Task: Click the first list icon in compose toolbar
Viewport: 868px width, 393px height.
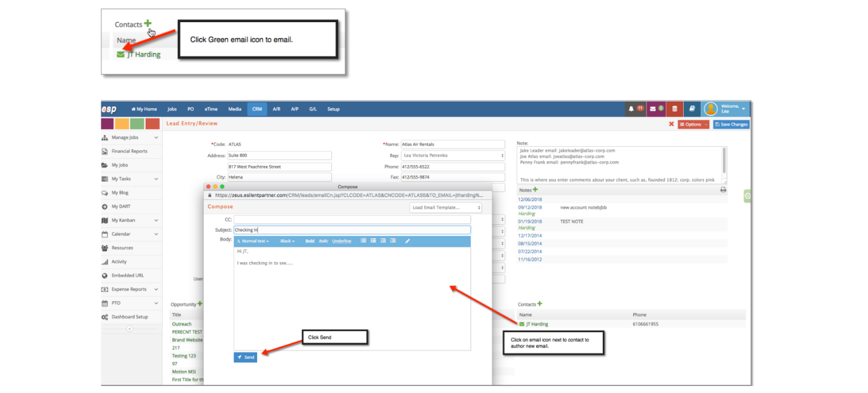Action: click(x=363, y=241)
